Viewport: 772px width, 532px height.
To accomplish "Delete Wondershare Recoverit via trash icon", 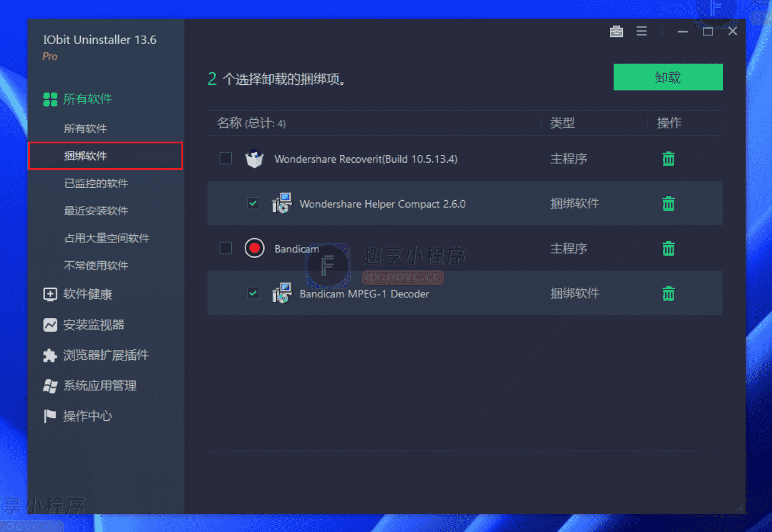I will point(668,159).
